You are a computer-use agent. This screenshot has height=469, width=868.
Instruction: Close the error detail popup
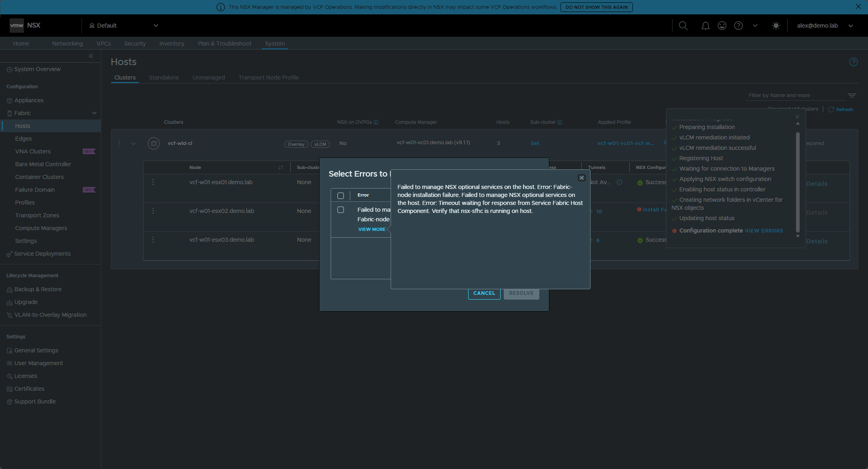[582, 178]
